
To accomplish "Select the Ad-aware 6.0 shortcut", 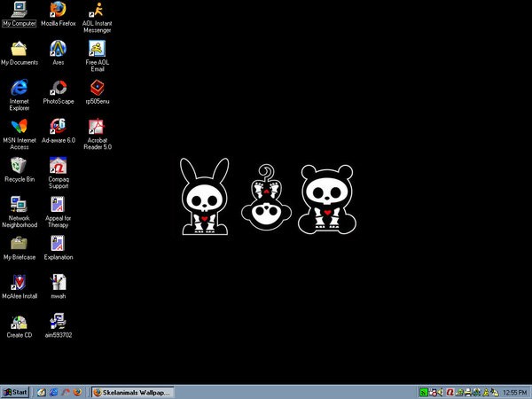I will 58,131.
